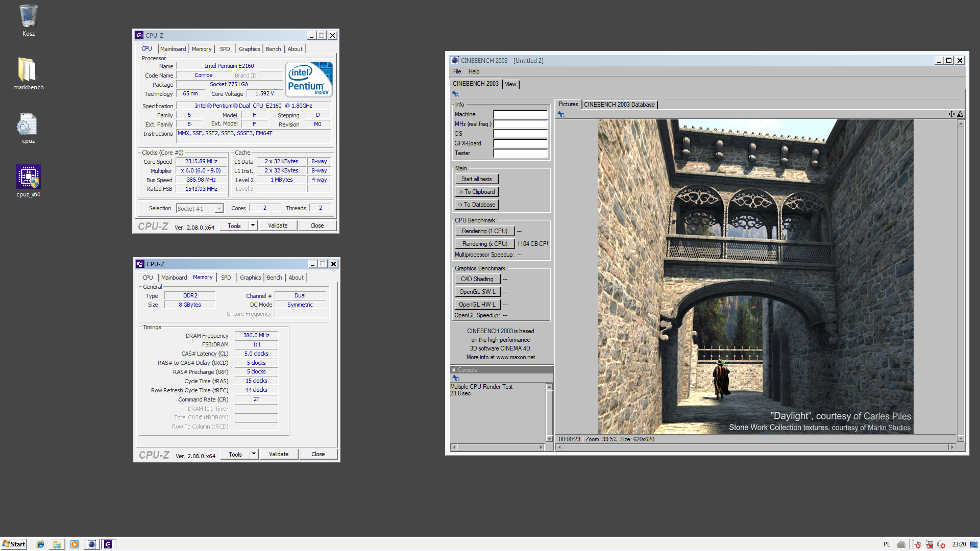This screenshot has height=551, width=980.
Task: Open the File menu in CINEBENCH
Action: coord(457,71)
